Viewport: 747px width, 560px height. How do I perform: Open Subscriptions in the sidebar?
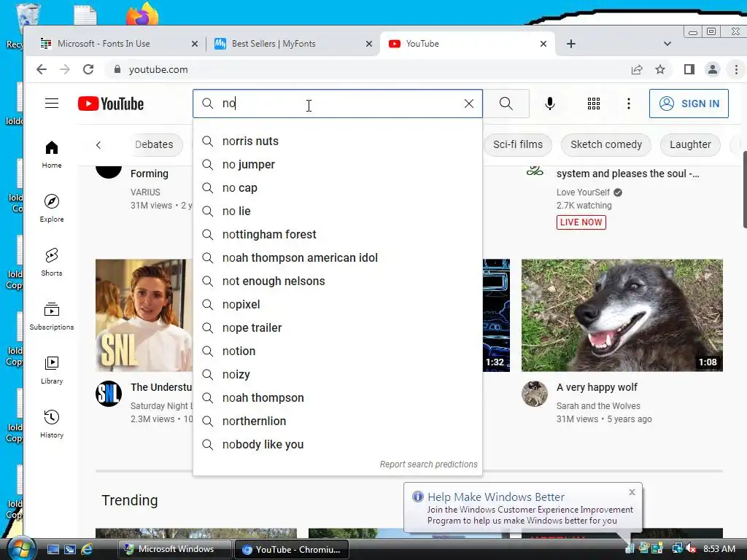52,316
